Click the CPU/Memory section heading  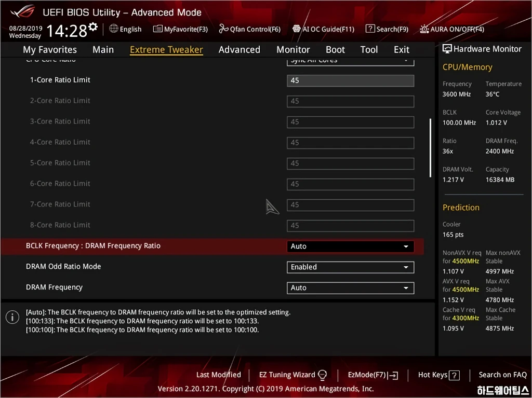pyautogui.click(x=468, y=67)
